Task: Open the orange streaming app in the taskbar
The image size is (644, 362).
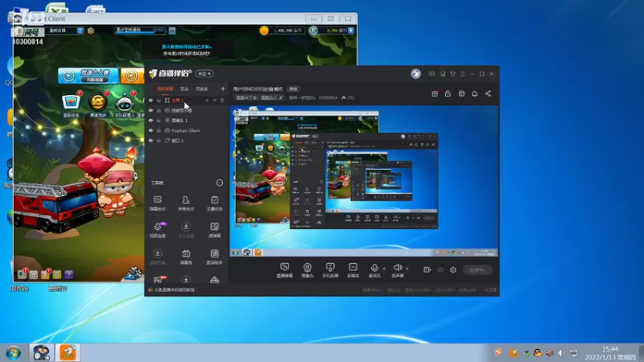Action: click(68, 352)
